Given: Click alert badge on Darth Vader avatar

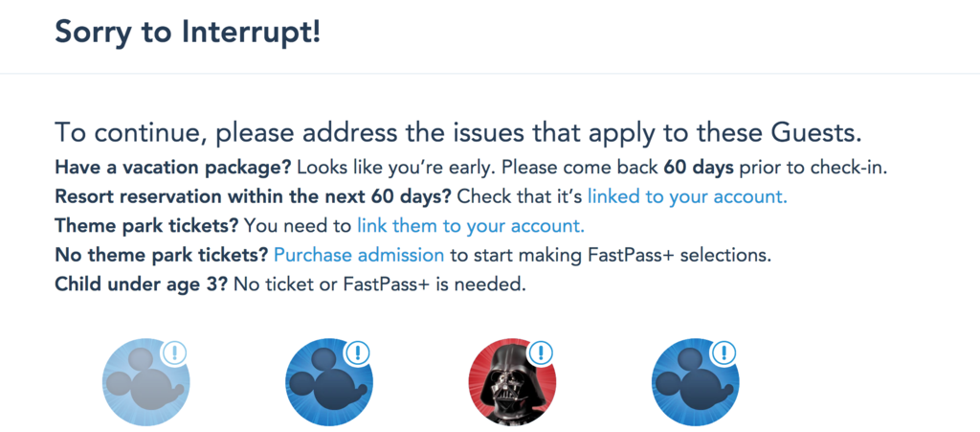Looking at the screenshot, I should (541, 352).
